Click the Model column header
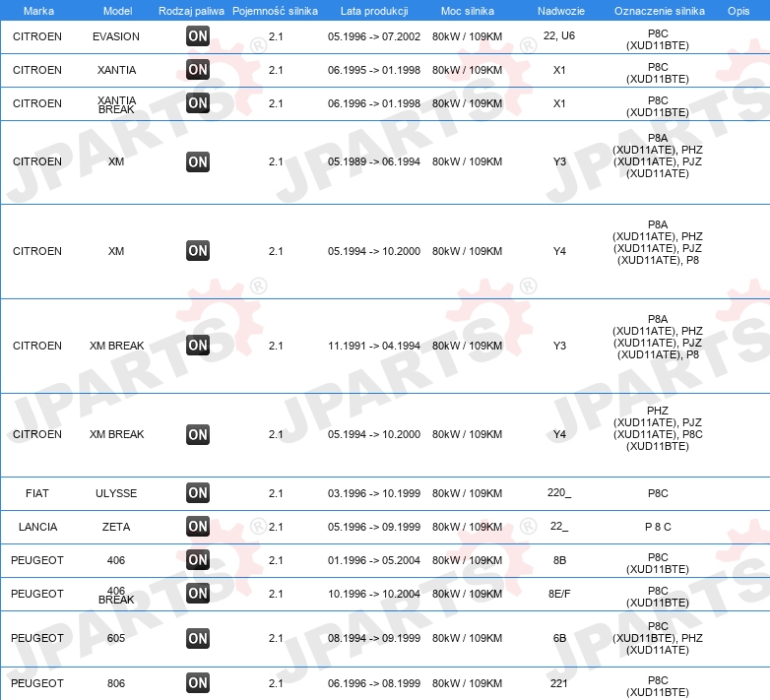Image resolution: width=770 pixels, height=700 pixels. (x=117, y=11)
